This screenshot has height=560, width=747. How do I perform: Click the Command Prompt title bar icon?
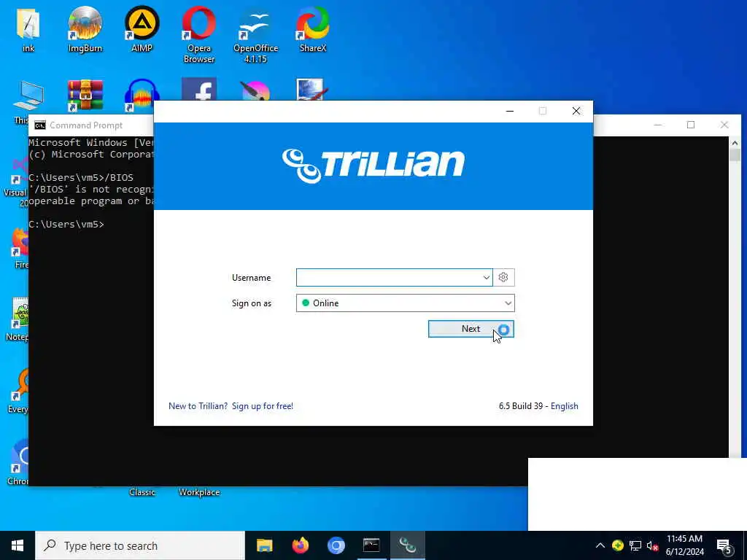click(x=40, y=125)
